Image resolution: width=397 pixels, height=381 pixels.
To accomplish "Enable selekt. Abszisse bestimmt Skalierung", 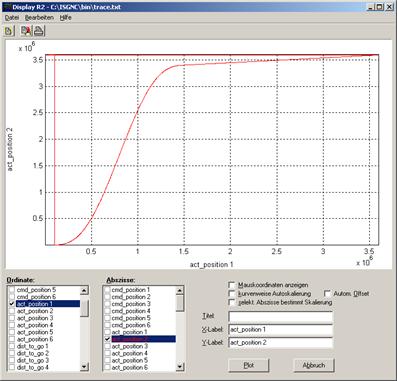I will 232,303.
